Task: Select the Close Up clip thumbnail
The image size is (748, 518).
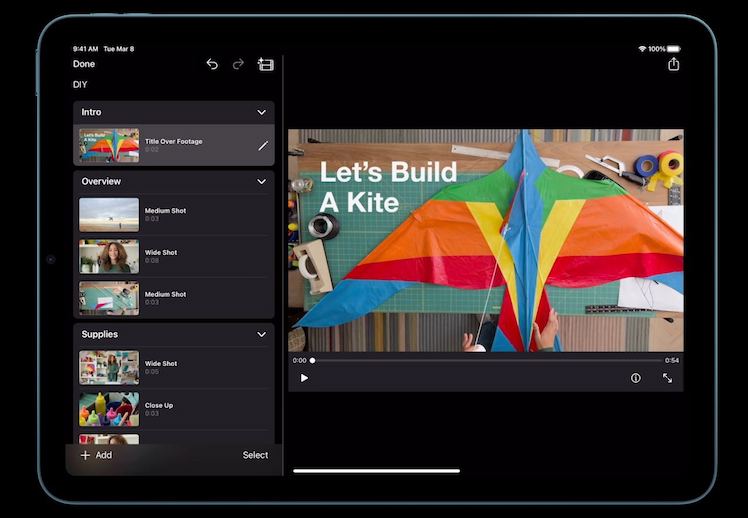Action: [109, 409]
